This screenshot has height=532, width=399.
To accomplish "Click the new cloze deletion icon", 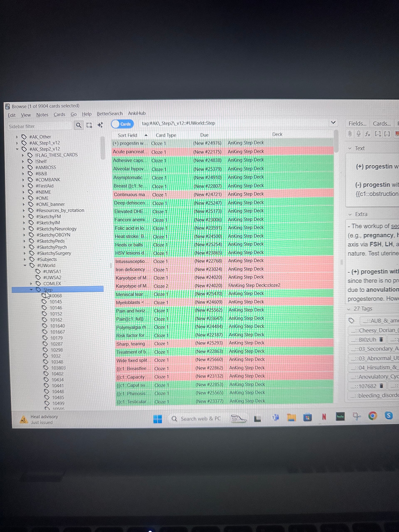I will (378, 134).
